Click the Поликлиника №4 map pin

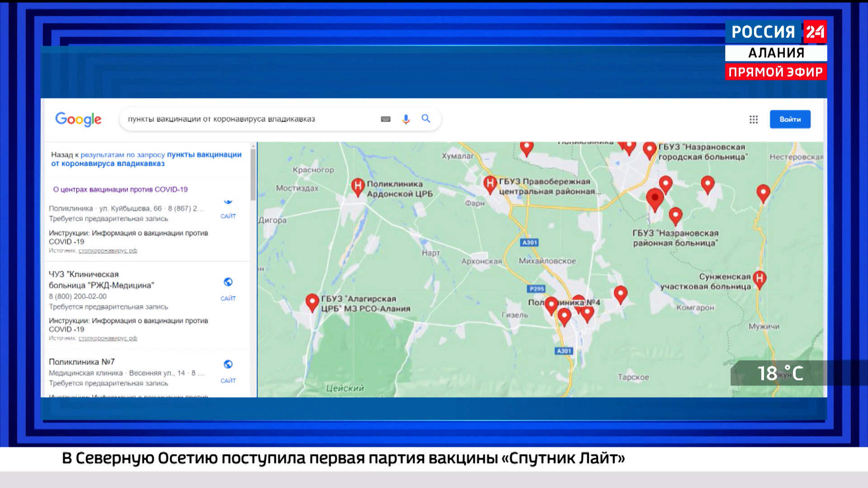(x=552, y=306)
